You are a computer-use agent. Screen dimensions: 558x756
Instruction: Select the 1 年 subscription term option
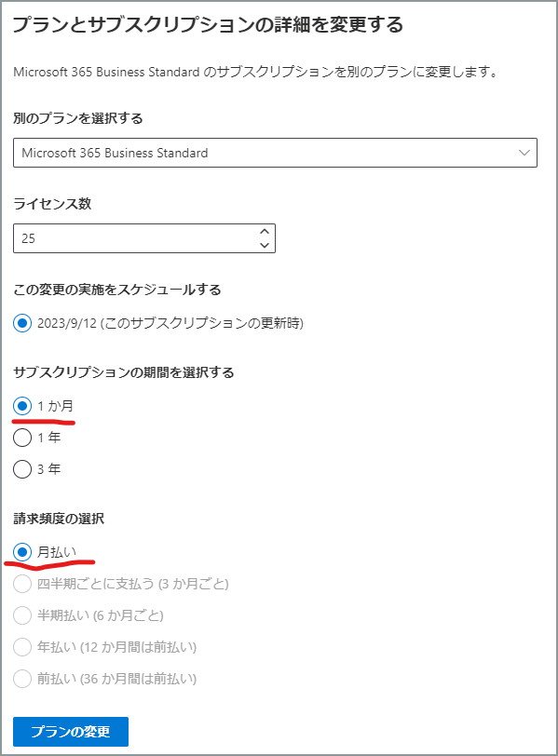pos(22,438)
